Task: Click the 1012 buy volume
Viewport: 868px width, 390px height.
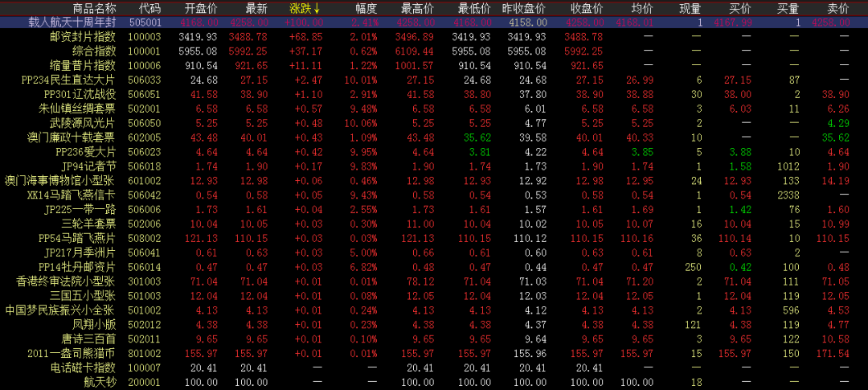Action: (789, 166)
